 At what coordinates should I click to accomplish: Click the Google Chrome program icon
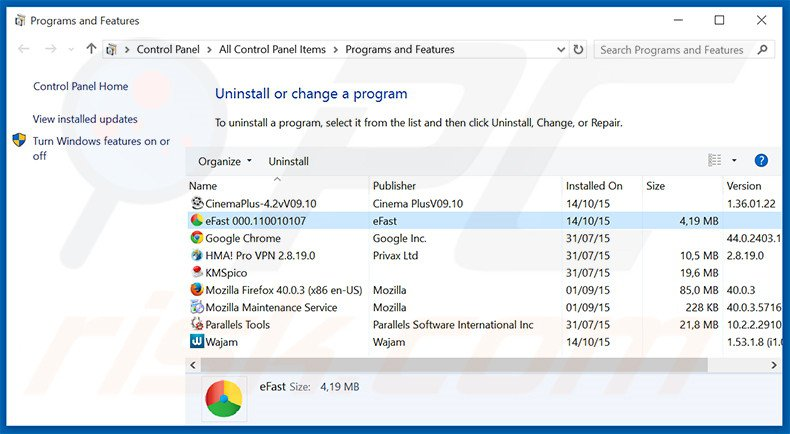(x=197, y=238)
